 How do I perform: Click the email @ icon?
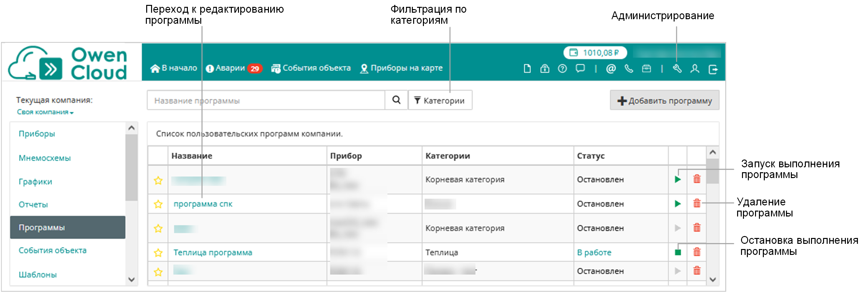point(610,69)
